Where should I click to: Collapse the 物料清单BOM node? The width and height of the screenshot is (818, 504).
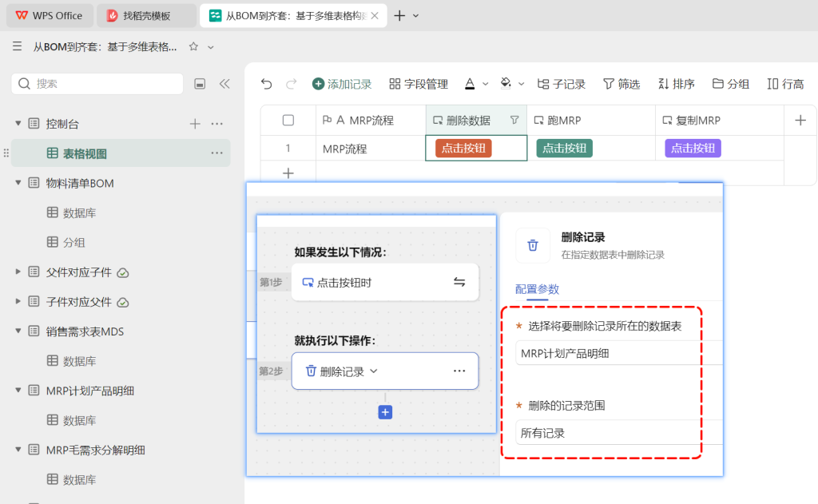click(x=18, y=183)
